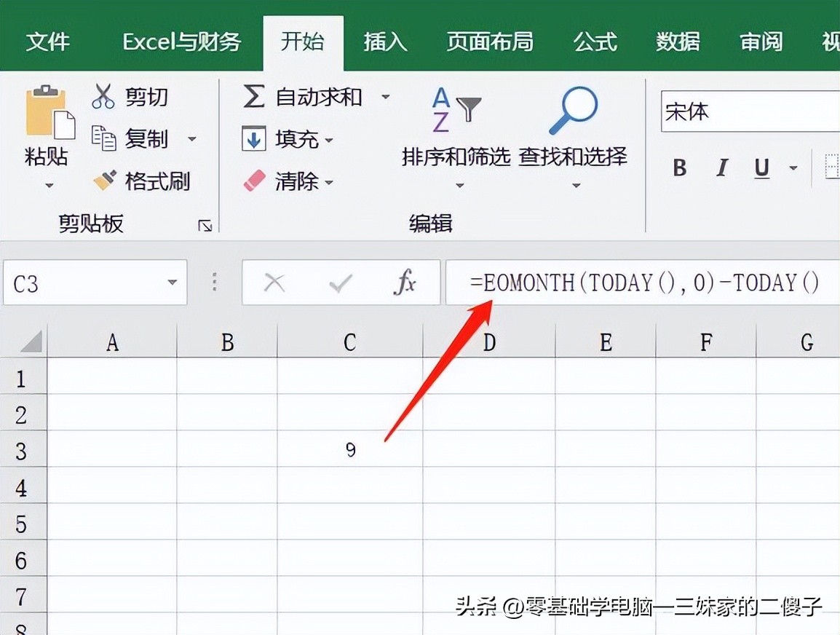Select the Format Painter brush
The height and width of the screenshot is (635, 840).
[104, 181]
